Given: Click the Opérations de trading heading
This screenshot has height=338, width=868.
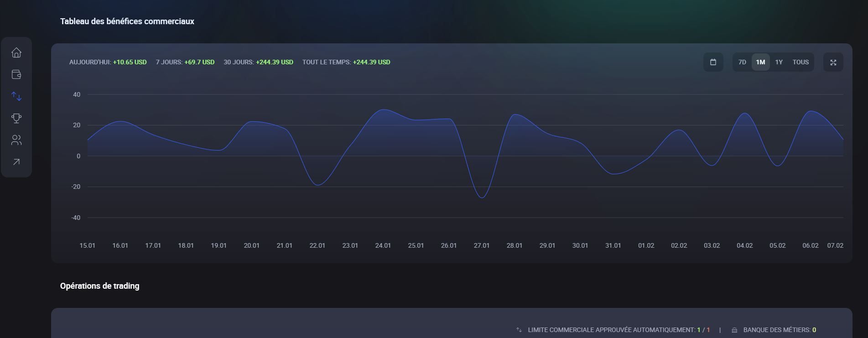Looking at the screenshot, I should pyautogui.click(x=100, y=286).
